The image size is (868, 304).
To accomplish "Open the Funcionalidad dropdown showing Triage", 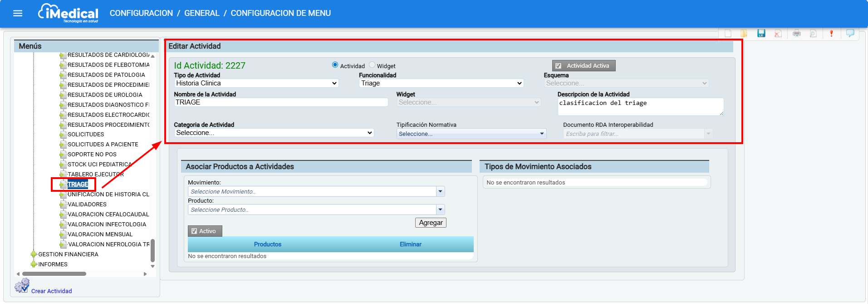I will pyautogui.click(x=441, y=83).
